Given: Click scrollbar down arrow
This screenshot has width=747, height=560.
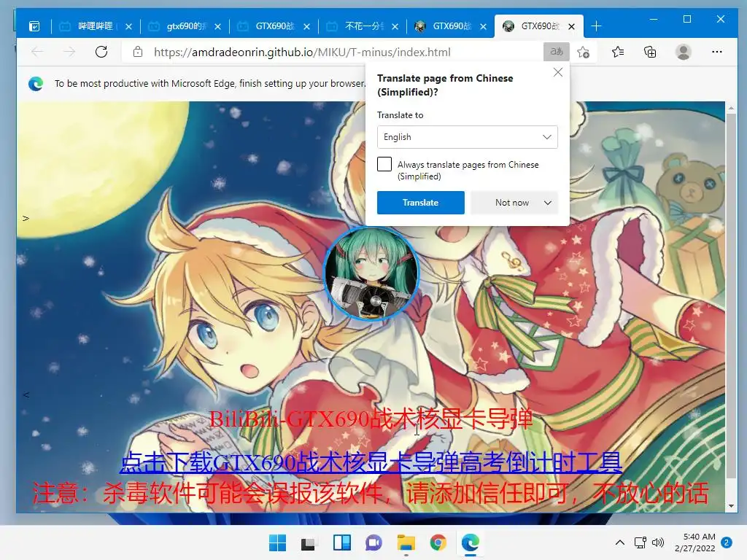Looking at the screenshot, I should pyautogui.click(x=731, y=506).
